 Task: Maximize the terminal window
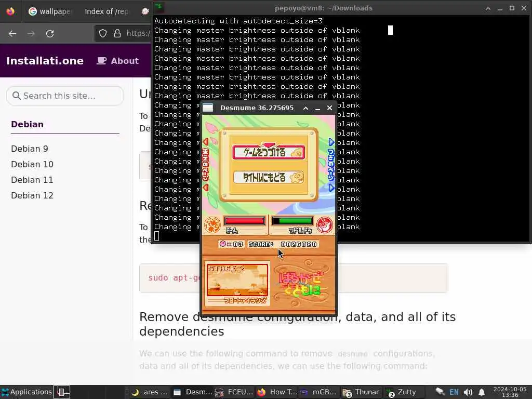click(x=512, y=8)
